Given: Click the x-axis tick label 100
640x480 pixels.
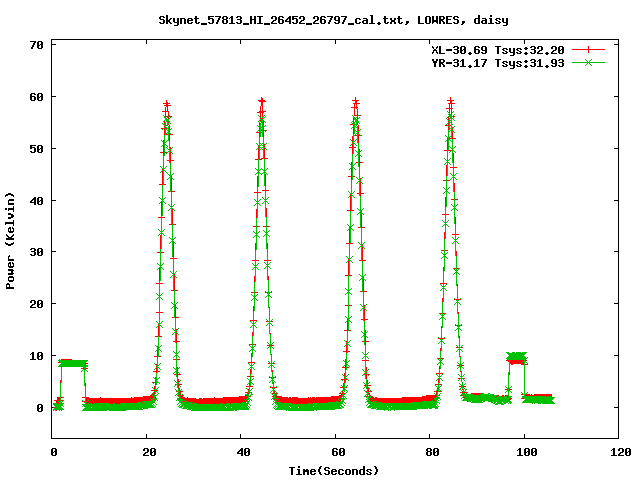Looking at the screenshot, I should click(527, 452).
